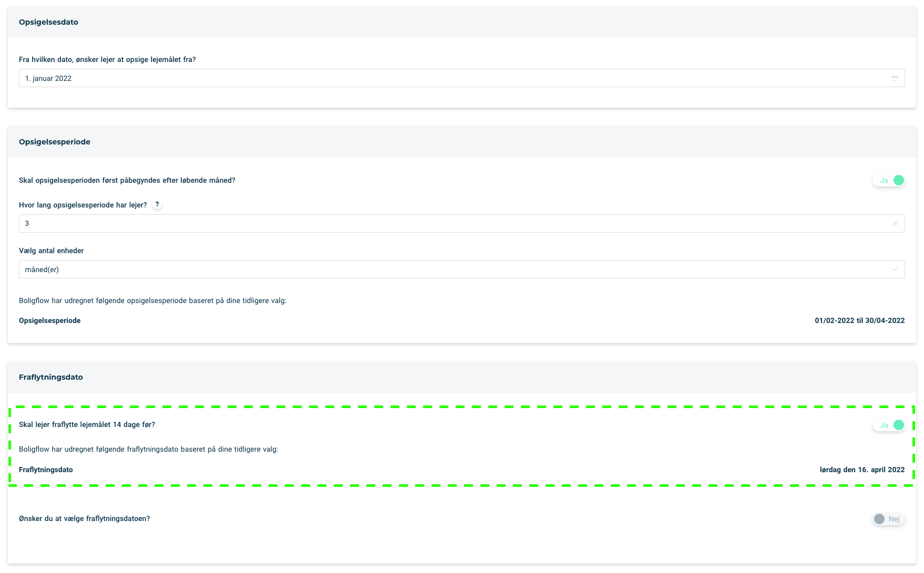Viewport: 924px width, 573px height.
Task: Toggle 'påbegyndes efter løbende måned' switch
Action: click(x=889, y=180)
